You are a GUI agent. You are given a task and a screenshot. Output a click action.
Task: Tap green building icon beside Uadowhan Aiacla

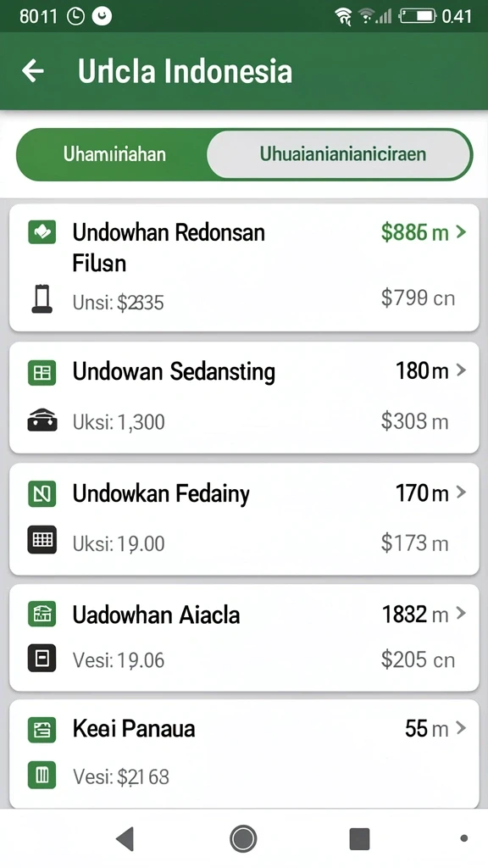point(42,614)
